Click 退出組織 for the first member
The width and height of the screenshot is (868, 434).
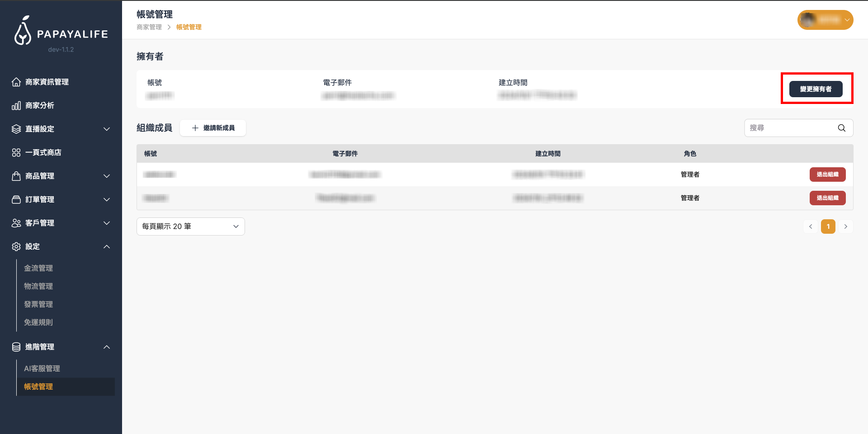827,175
